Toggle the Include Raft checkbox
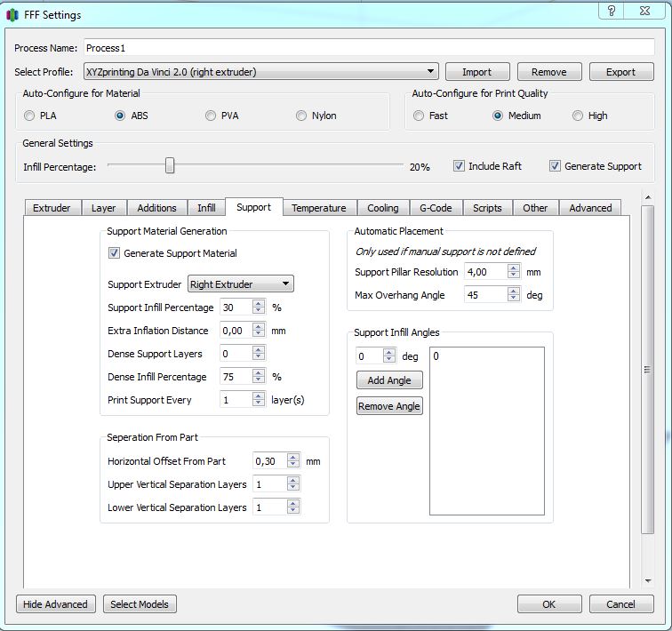Screen dimensions: 672x631 click(x=459, y=166)
